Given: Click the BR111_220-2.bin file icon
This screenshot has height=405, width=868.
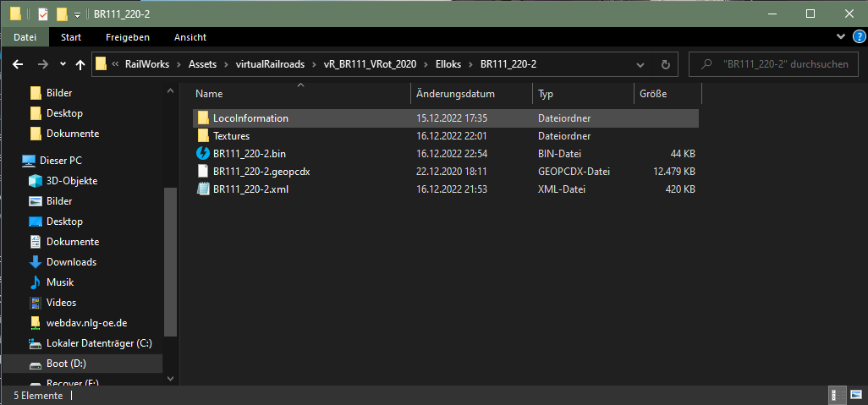Looking at the screenshot, I should [x=203, y=153].
